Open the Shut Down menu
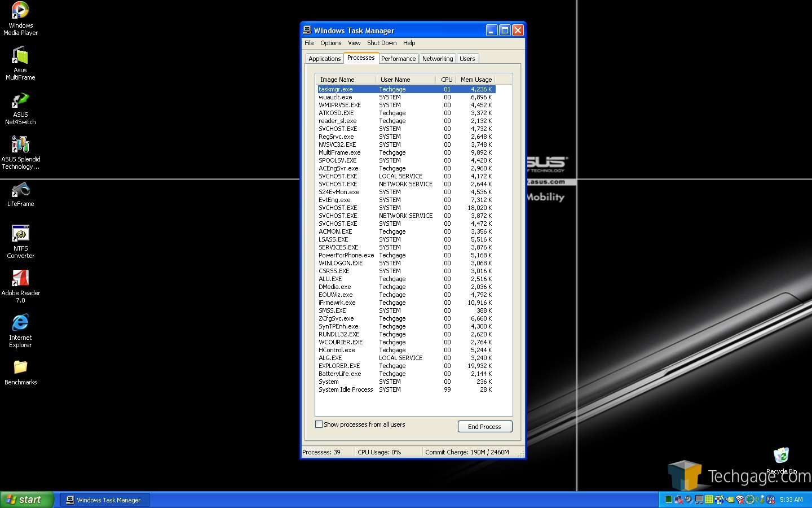812x508 pixels. [382, 43]
